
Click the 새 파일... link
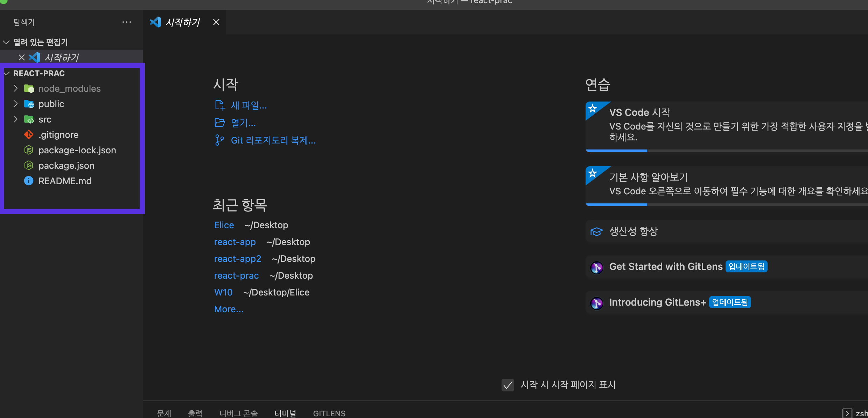coord(249,105)
